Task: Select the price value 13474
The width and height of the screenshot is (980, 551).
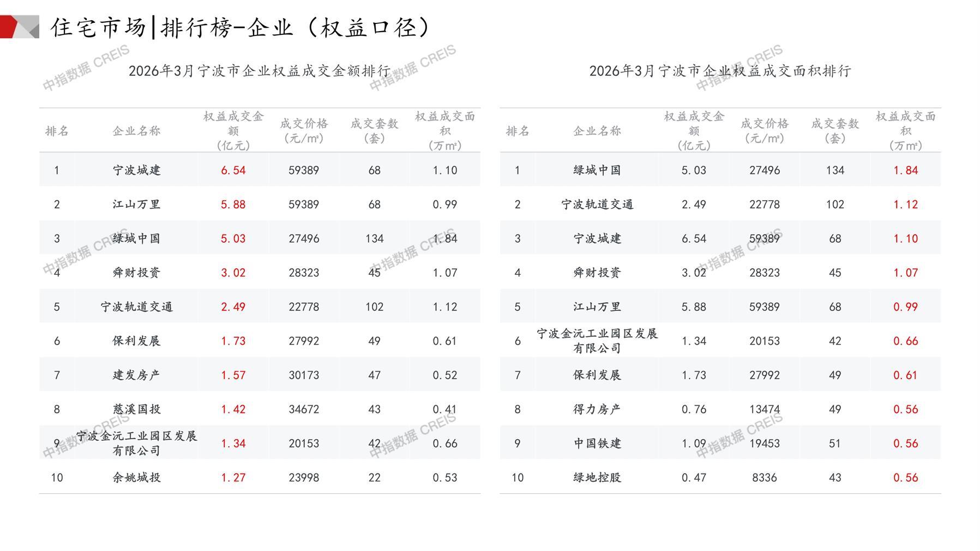Action: (x=764, y=409)
